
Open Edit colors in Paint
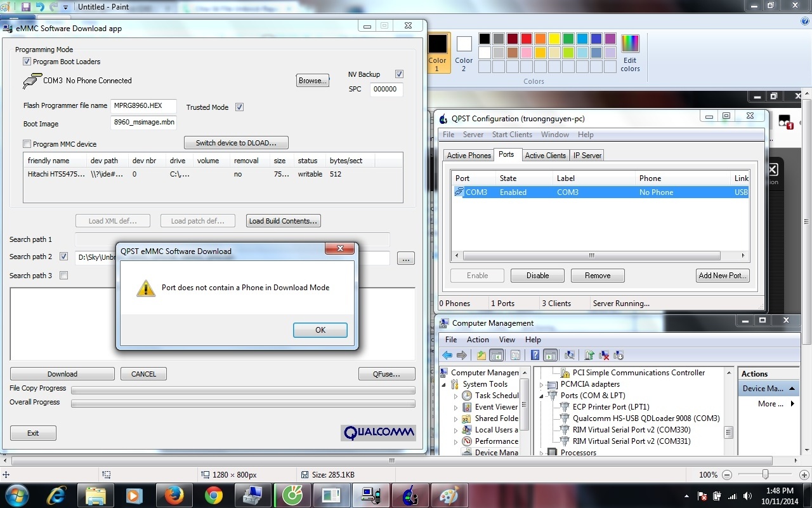coord(630,53)
